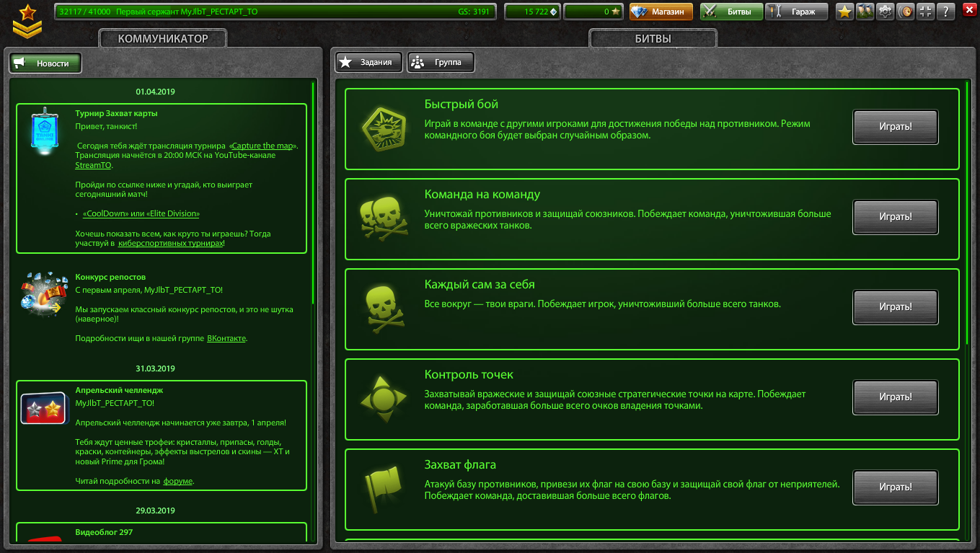
Task: Open help with the question mark icon
Action: [x=945, y=12]
